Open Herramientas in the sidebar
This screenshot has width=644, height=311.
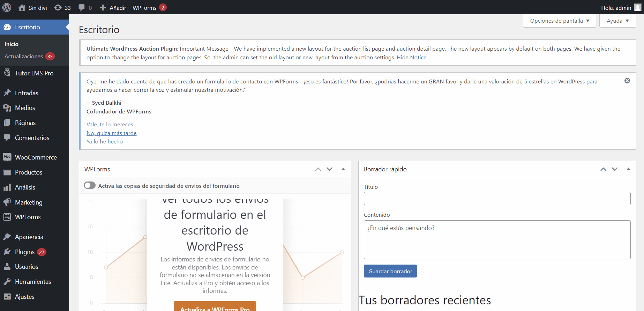pyautogui.click(x=33, y=282)
